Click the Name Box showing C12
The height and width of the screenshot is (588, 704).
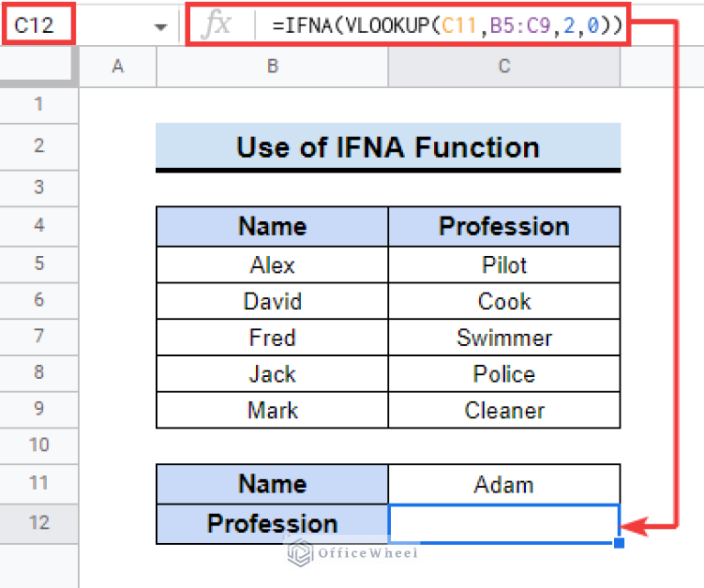pos(39,24)
